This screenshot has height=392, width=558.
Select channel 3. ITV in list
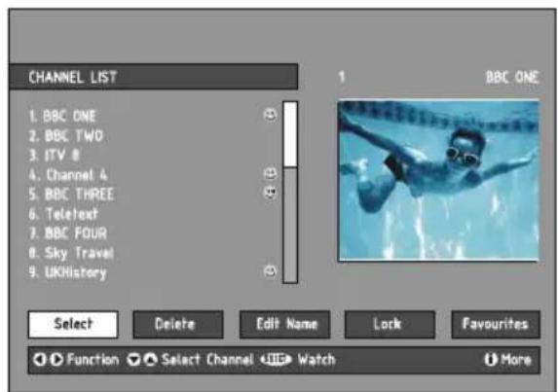click(55, 156)
